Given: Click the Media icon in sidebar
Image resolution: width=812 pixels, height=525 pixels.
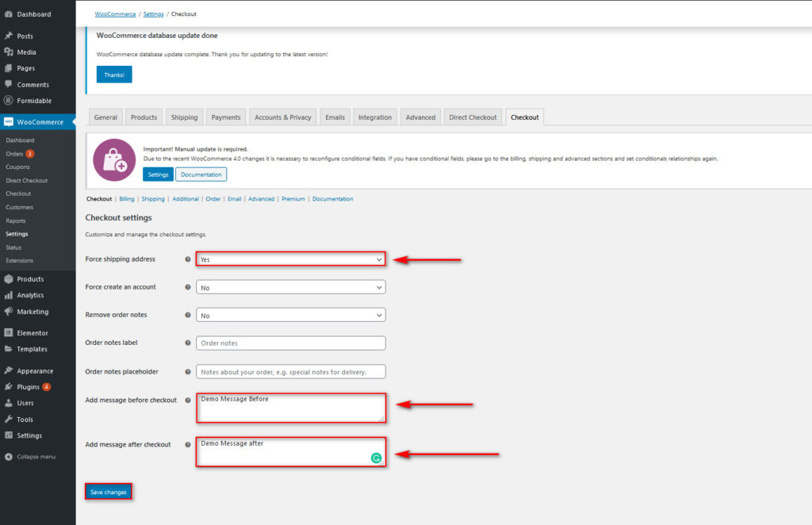Looking at the screenshot, I should coord(8,52).
